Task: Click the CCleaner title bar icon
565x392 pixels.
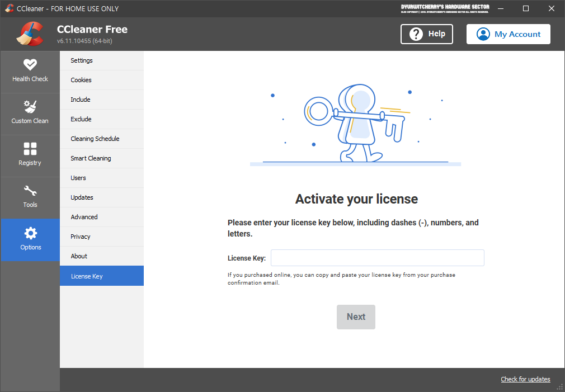Action: [10, 8]
